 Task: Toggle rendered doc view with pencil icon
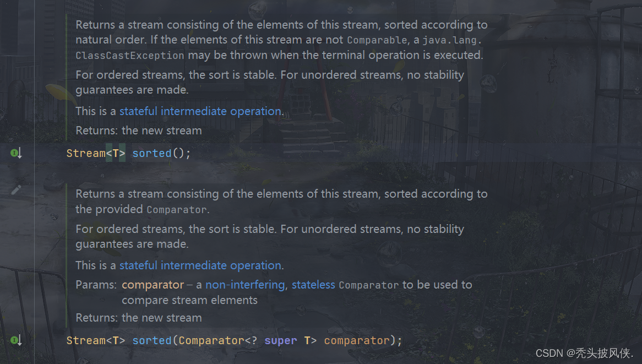16,189
